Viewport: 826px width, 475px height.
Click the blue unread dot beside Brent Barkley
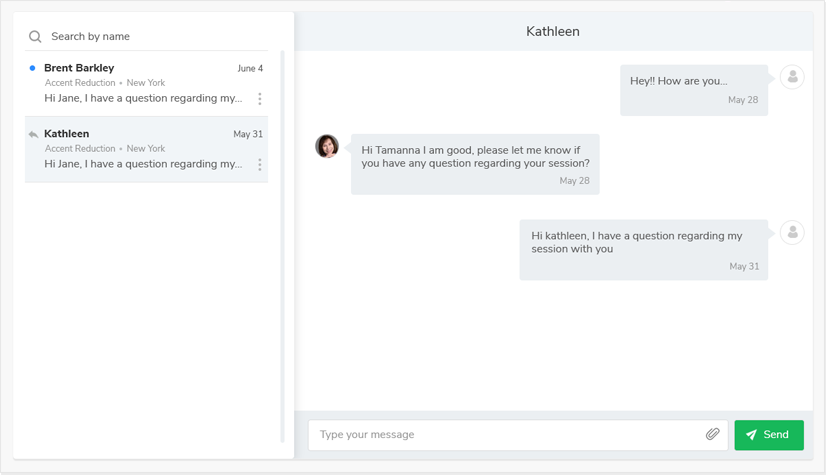pyautogui.click(x=33, y=68)
